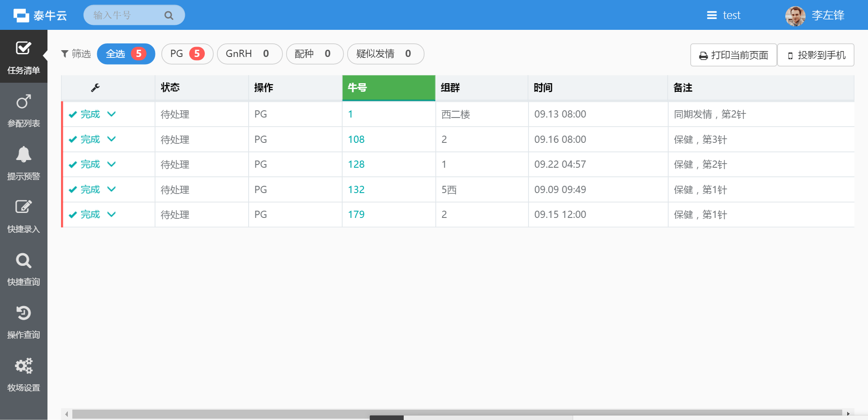The height and width of the screenshot is (420, 868).
Task: Open the 任务清单 sidebar icon
Action: pos(24,48)
